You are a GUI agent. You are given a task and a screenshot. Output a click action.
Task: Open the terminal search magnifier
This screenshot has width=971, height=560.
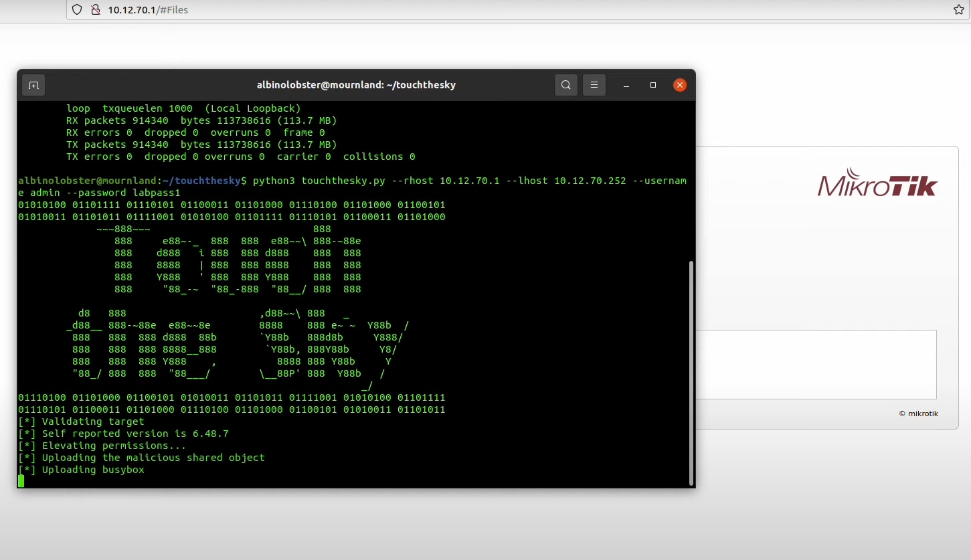[566, 85]
